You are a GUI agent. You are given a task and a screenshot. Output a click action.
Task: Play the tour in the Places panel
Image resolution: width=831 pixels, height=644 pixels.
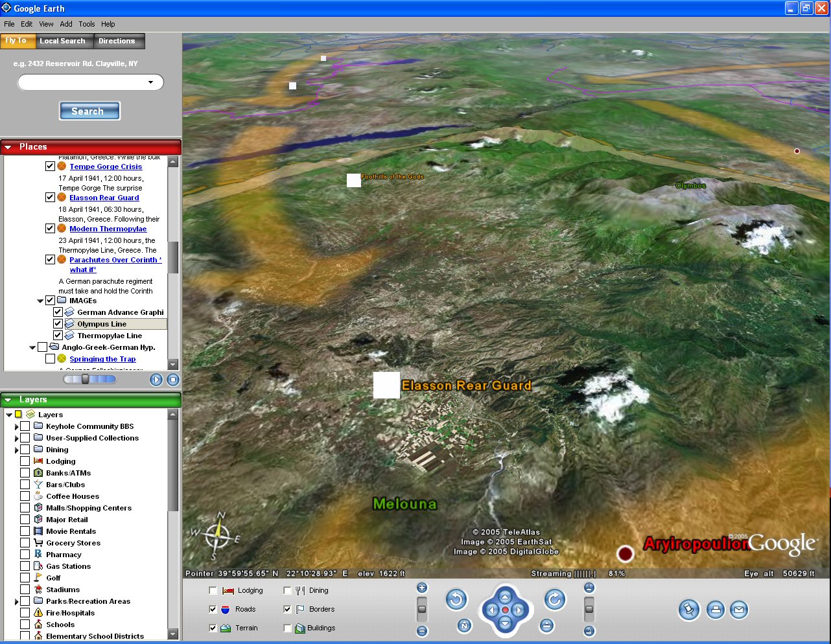coord(156,380)
